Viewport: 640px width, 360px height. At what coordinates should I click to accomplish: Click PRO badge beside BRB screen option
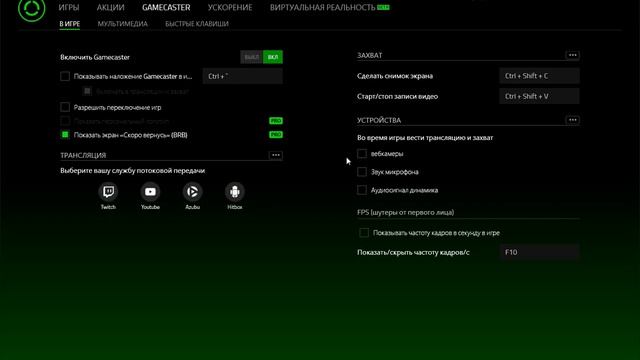pyautogui.click(x=276, y=135)
